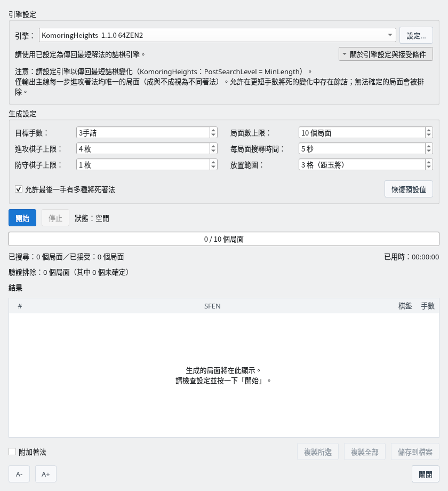Increase 防守棋子上限 with the up arrow

(x=213, y=162)
